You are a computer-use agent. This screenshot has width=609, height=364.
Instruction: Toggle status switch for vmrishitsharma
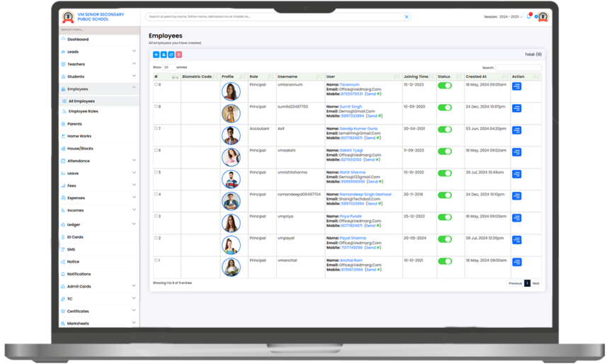(x=445, y=174)
